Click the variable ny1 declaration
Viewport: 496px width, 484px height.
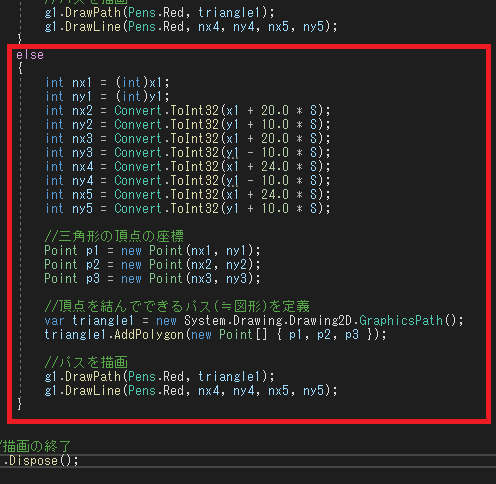pos(82,97)
